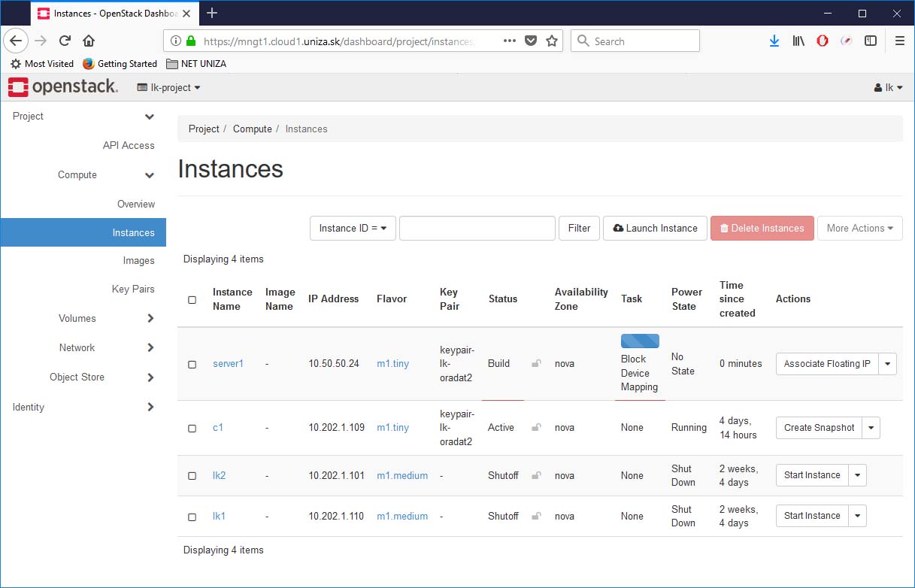Select Instances in the sidebar
This screenshot has height=588, width=915.
83,232
